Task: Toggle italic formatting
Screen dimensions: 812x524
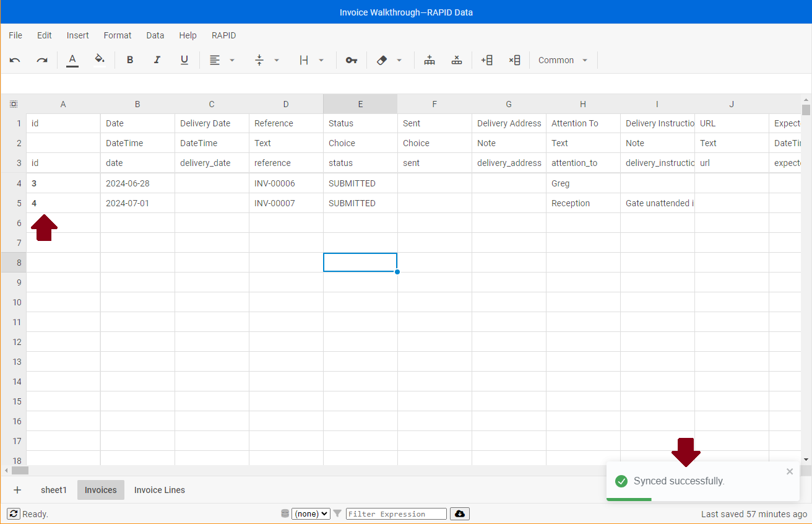Action: (x=157, y=60)
